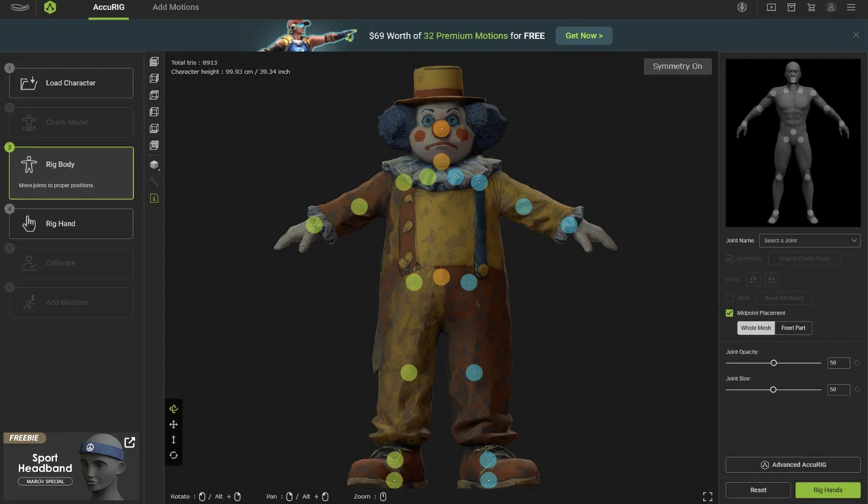Go to the Load Character step

[x=71, y=83]
